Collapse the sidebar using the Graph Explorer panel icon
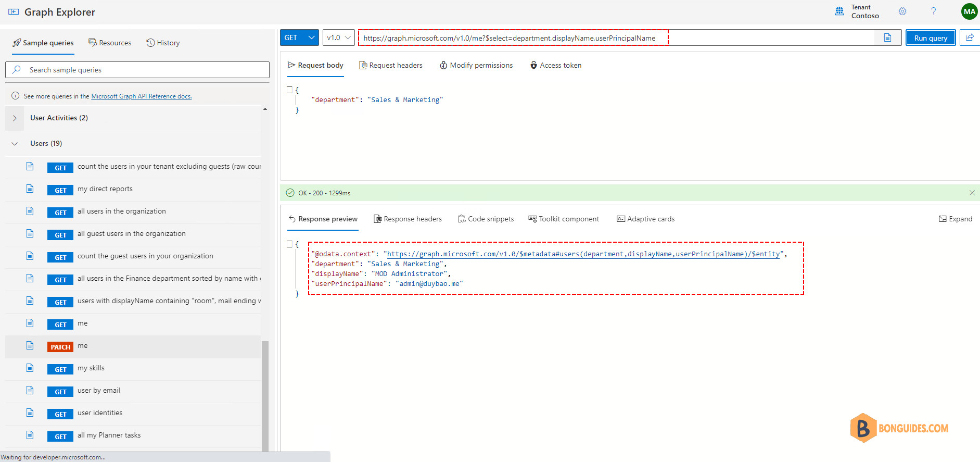 [14, 12]
